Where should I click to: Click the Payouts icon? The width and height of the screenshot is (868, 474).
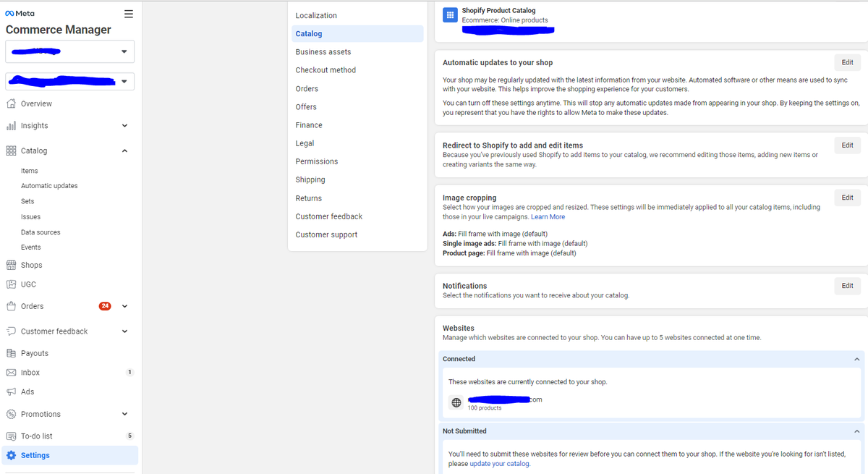tap(11, 353)
